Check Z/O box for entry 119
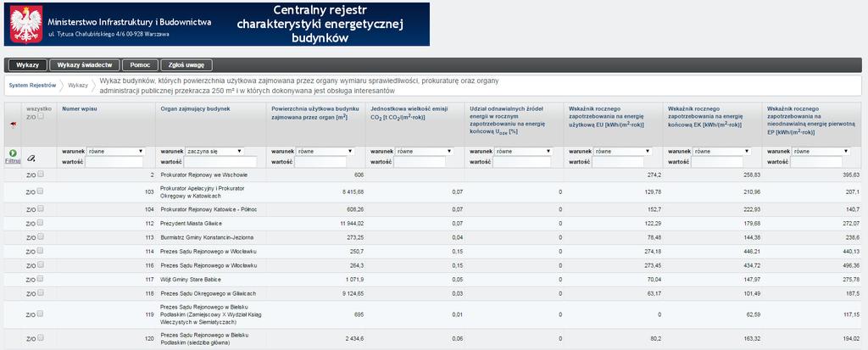868x350 pixels. click(x=41, y=314)
